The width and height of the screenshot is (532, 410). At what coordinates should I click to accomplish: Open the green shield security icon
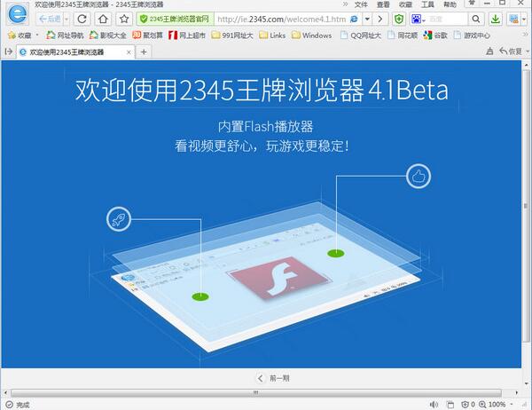click(x=399, y=19)
